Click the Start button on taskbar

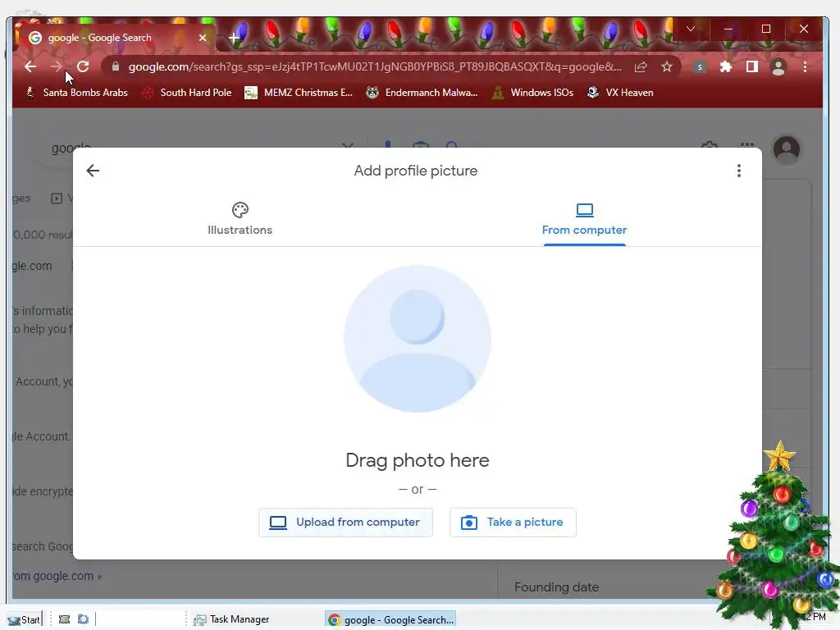pos(24,619)
